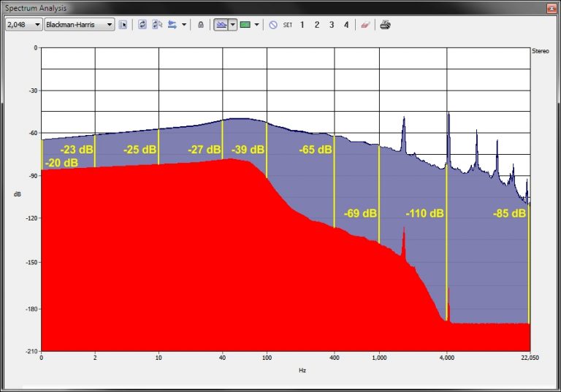
Task: Expand the arrow beside display range icon
Action: (x=184, y=25)
